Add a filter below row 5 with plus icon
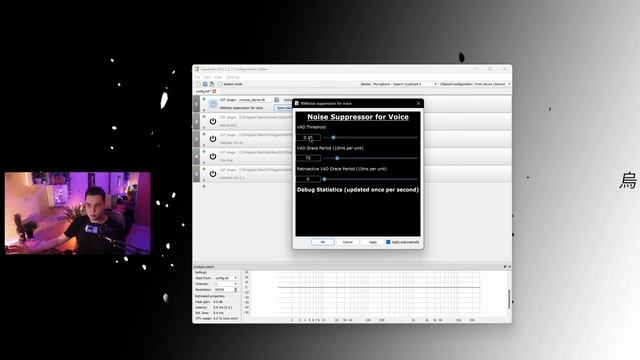The image size is (640, 360). 204,187
